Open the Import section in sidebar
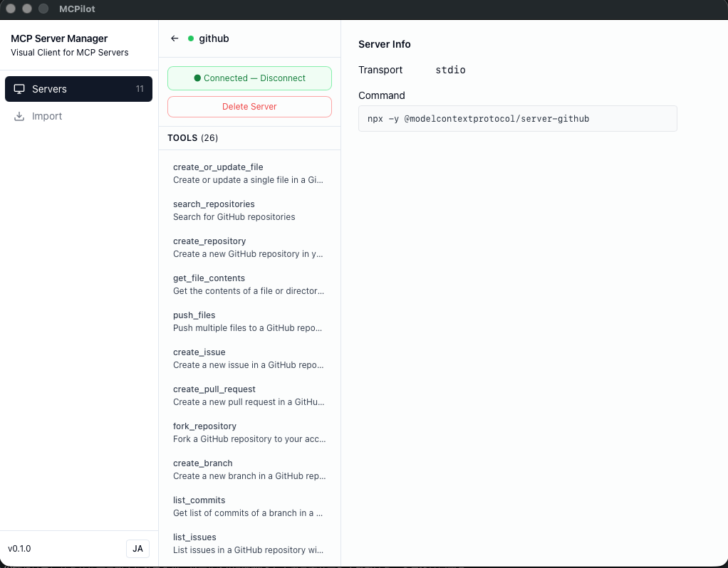 (78, 116)
